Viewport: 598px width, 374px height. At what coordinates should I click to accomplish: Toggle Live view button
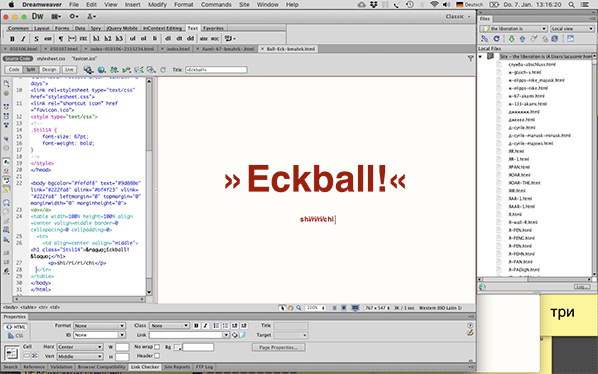coord(69,70)
